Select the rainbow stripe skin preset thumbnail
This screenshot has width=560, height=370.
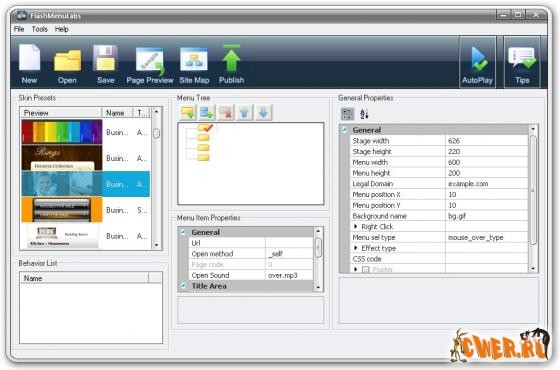(x=62, y=131)
